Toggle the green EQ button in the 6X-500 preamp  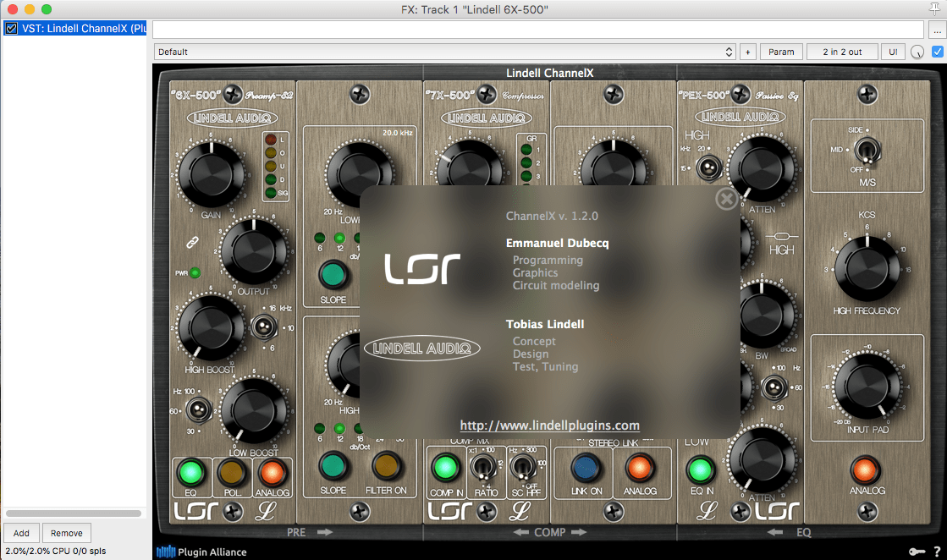[191, 472]
